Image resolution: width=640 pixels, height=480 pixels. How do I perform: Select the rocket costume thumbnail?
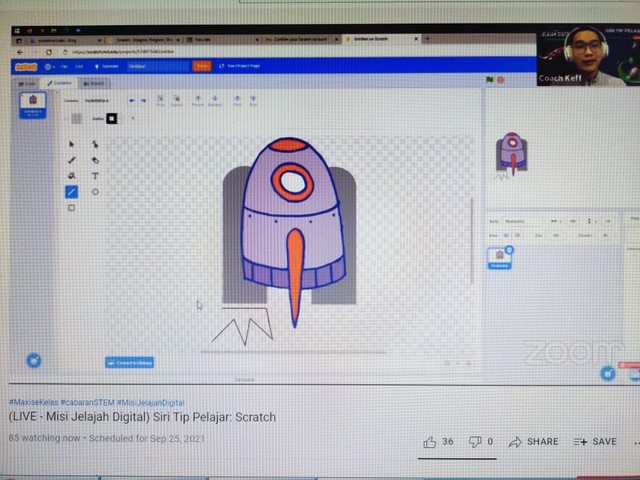pyautogui.click(x=33, y=105)
